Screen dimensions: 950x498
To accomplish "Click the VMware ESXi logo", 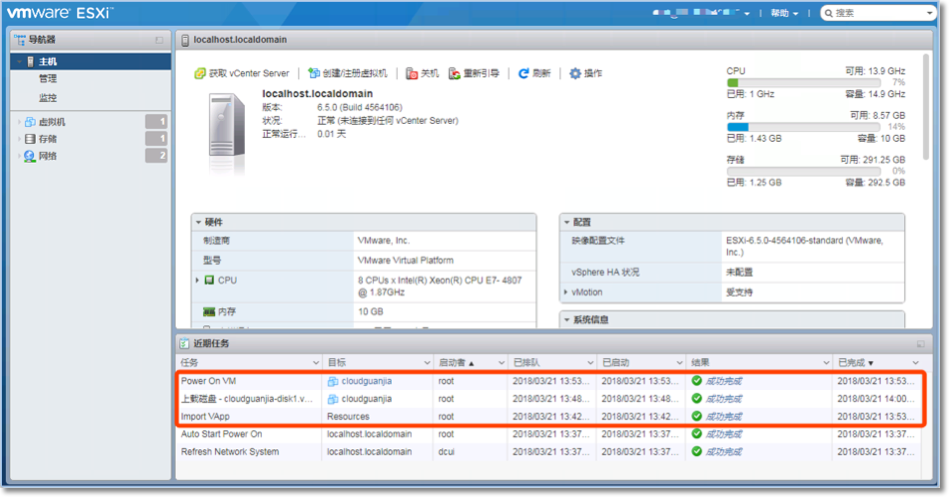I will point(59,13).
